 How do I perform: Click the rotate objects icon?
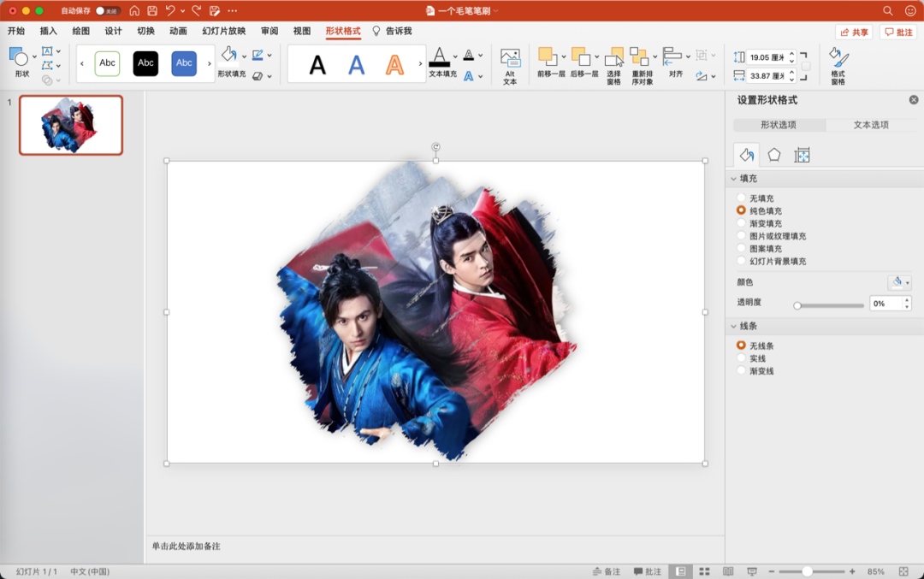(702, 76)
